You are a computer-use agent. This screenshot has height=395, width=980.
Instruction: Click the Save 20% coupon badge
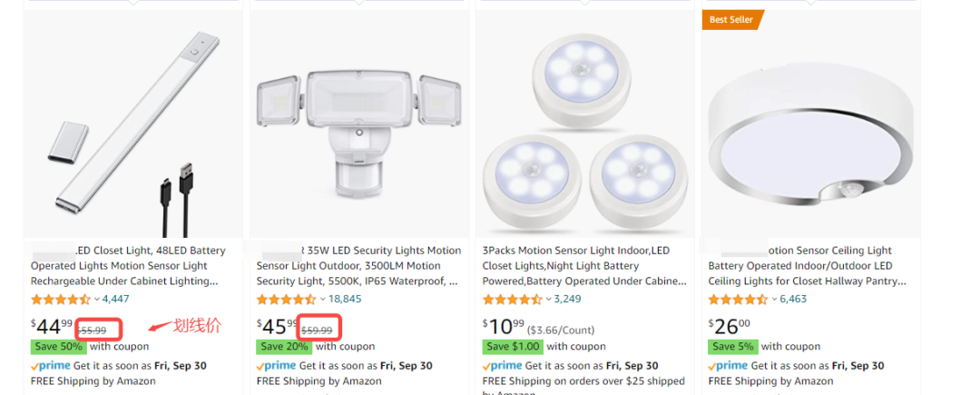pyautogui.click(x=284, y=346)
